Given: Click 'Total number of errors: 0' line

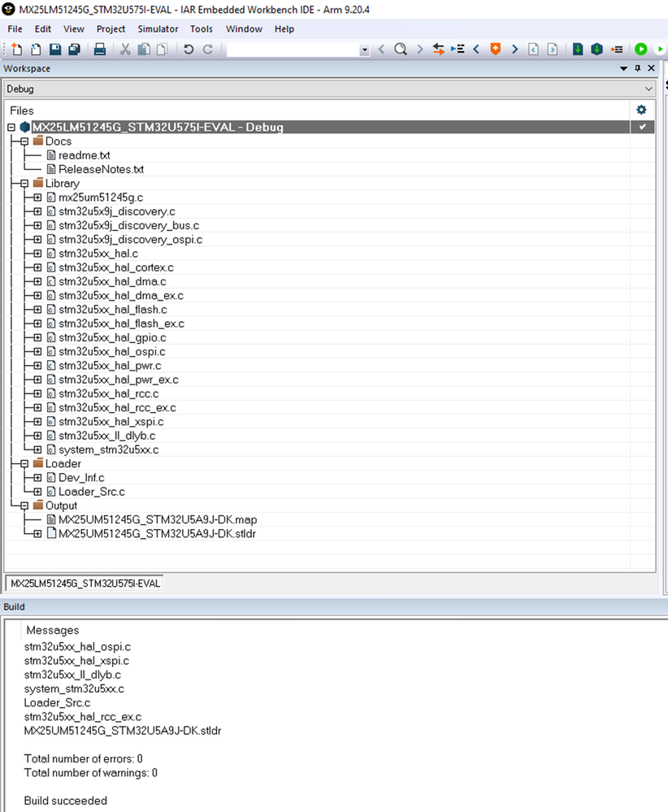Looking at the screenshot, I should pyautogui.click(x=84, y=758).
